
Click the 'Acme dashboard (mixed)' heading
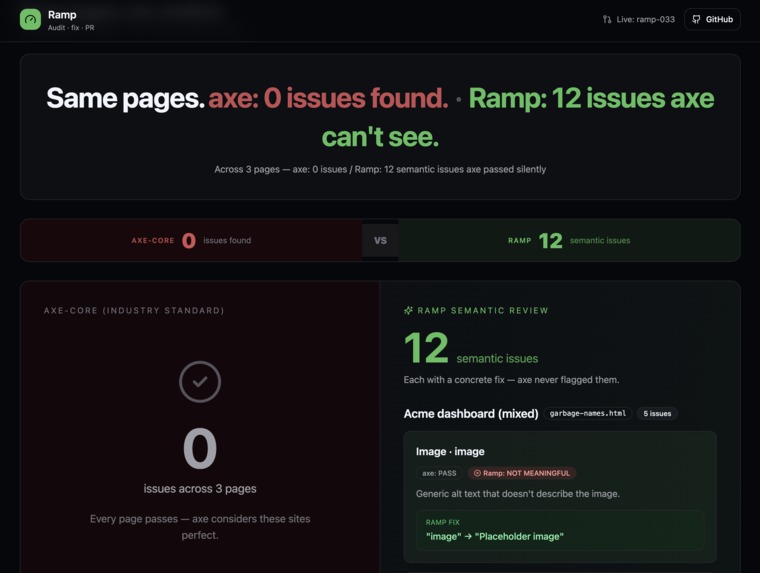pyautogui.click(x=471, y=414)
